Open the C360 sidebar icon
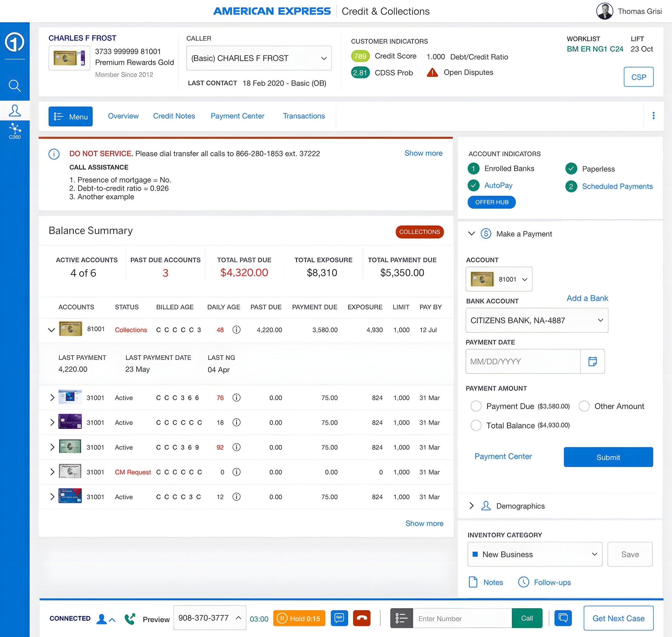Screen dimensions: 672x637 tap(15, 132)
